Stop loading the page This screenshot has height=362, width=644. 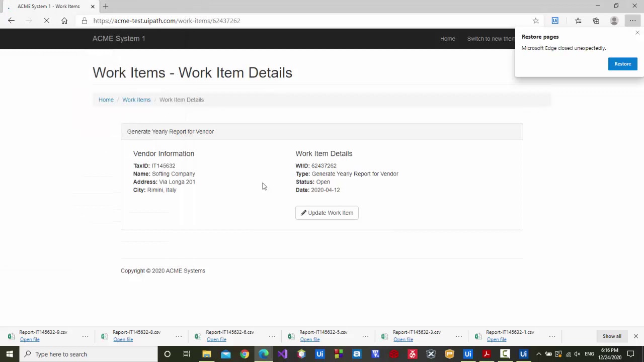(46, 21)
